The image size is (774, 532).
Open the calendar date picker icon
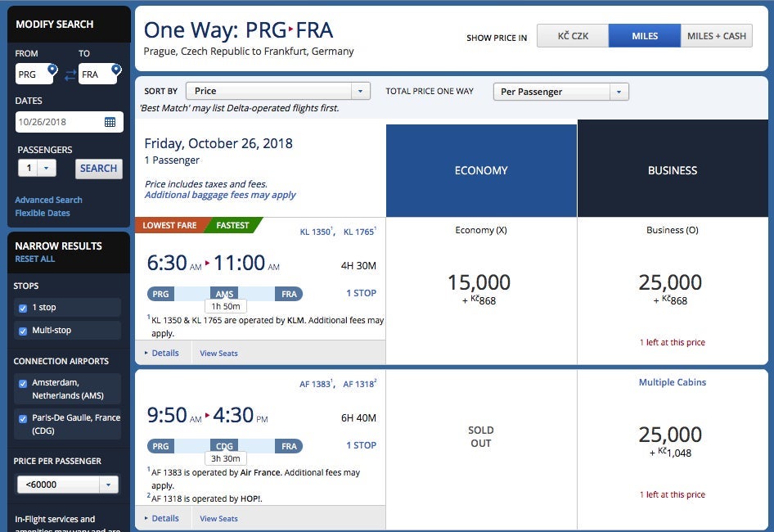[x=110, y=122]
